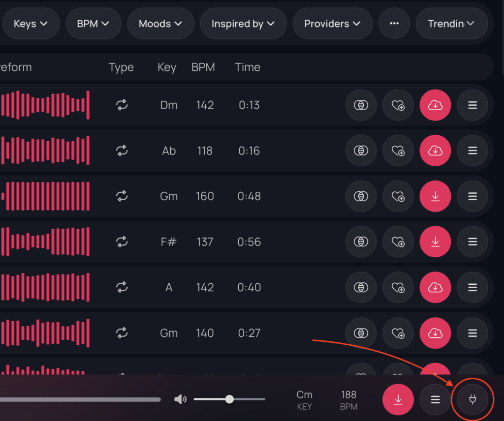Add the Ab 118 sample to favorites
Viewport: 504px width, 421px height.
click(x=398, y=151)
